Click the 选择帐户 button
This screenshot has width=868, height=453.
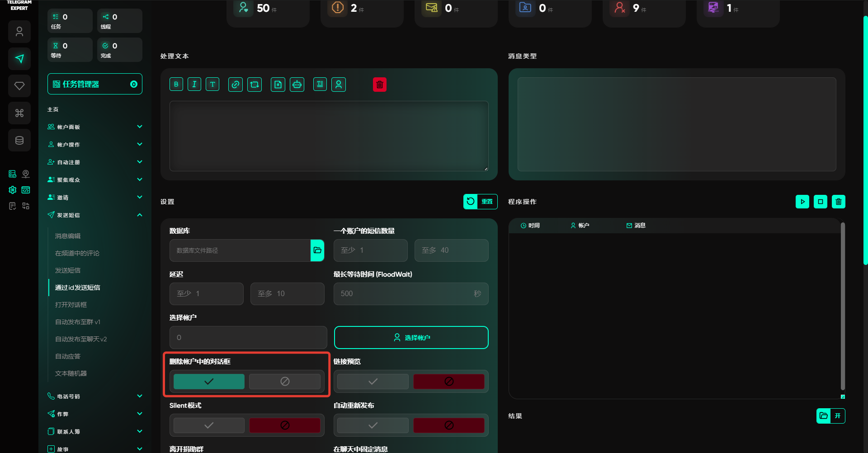pyautogui.click(x=411, y=338)
